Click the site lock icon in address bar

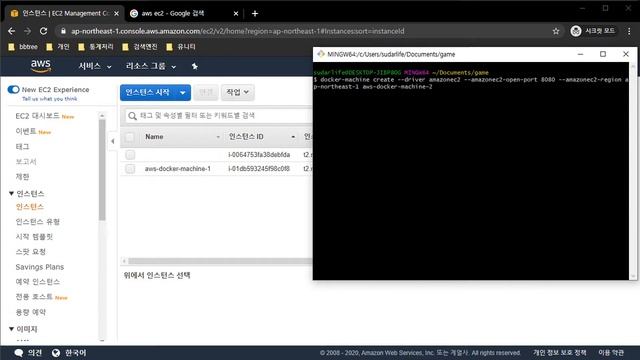[63, 31]
